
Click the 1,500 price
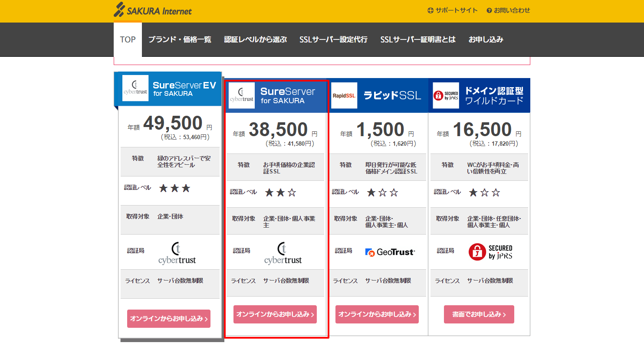tap(380, 130)
